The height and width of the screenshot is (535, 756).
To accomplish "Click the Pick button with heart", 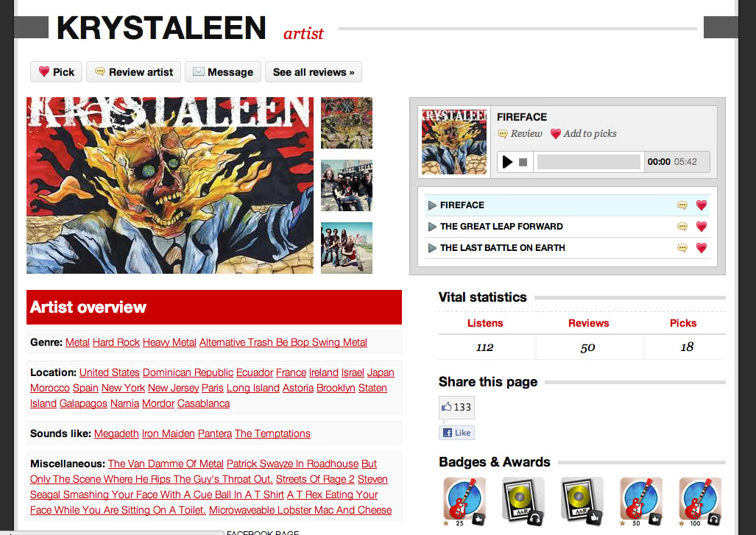I will point(57,72).
